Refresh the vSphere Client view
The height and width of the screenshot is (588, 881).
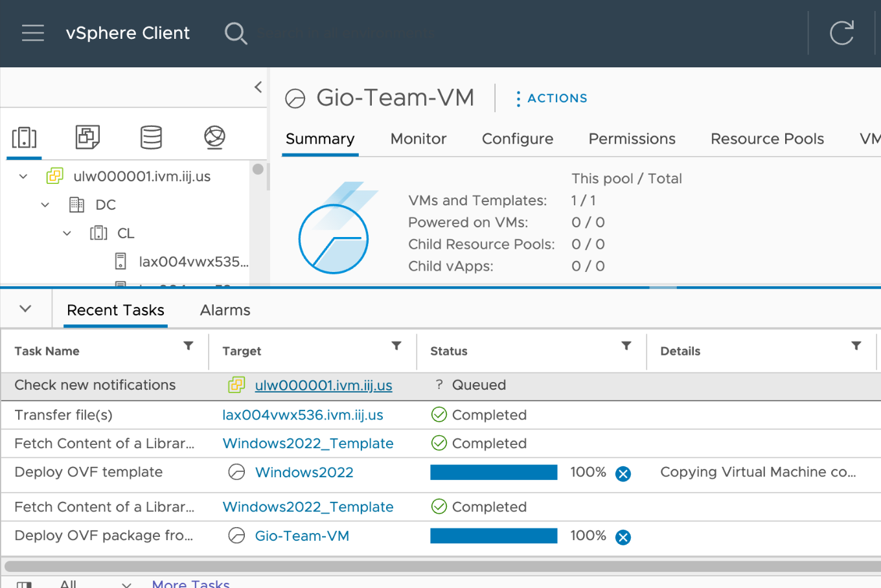841,33
